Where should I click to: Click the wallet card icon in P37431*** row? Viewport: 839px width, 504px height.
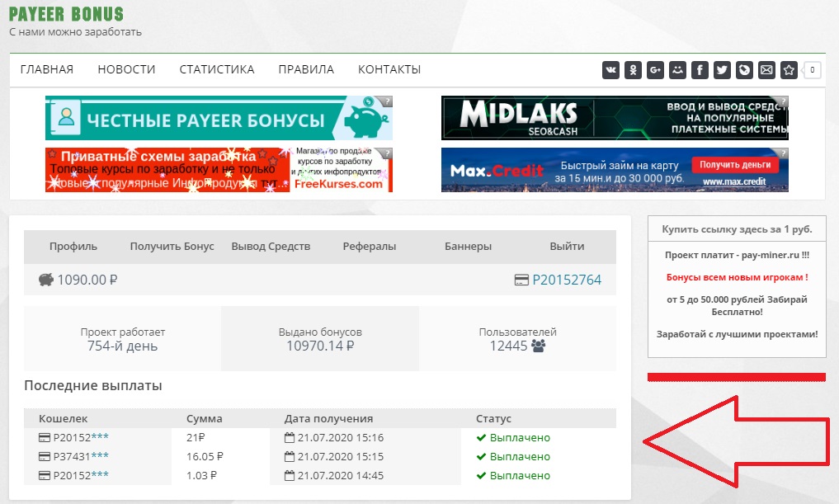pyautogui.click(x=45, y=456)
